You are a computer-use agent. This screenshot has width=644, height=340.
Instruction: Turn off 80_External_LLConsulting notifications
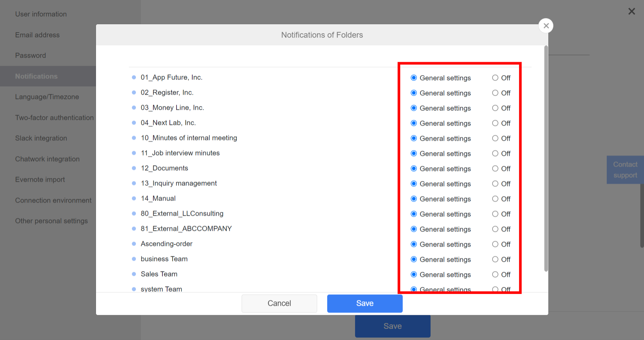(x=495, y=214)
